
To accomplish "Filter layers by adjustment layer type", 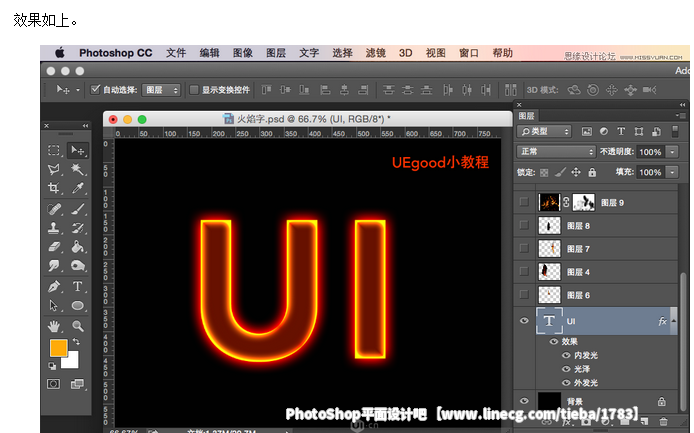I will pyautogui.click(x=604, y=131).
